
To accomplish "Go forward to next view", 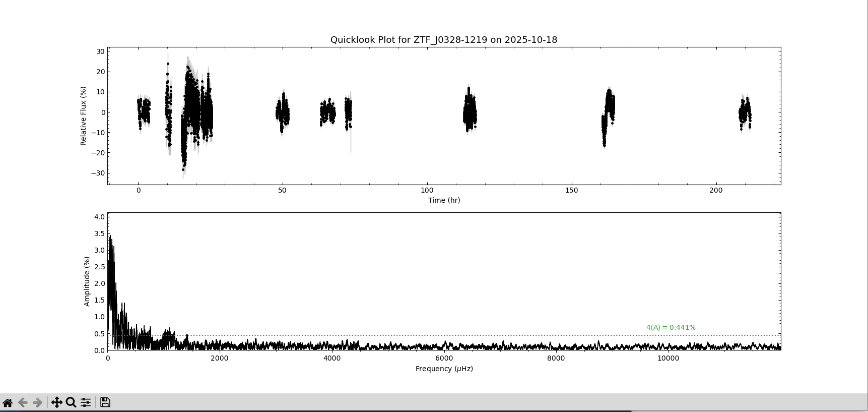I will tap(38, 402).
